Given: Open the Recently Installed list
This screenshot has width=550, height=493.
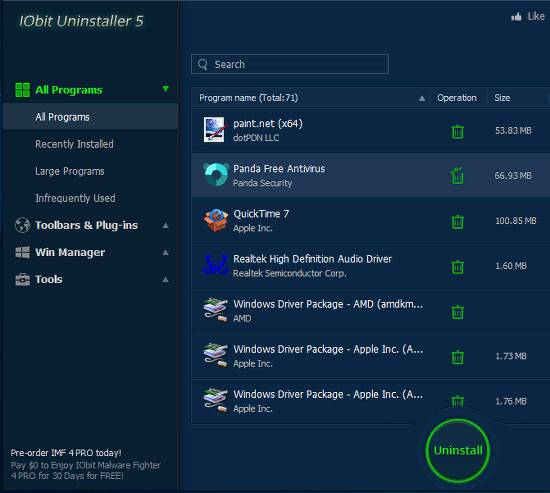Looking at the screenshot, I should point(74,144).
